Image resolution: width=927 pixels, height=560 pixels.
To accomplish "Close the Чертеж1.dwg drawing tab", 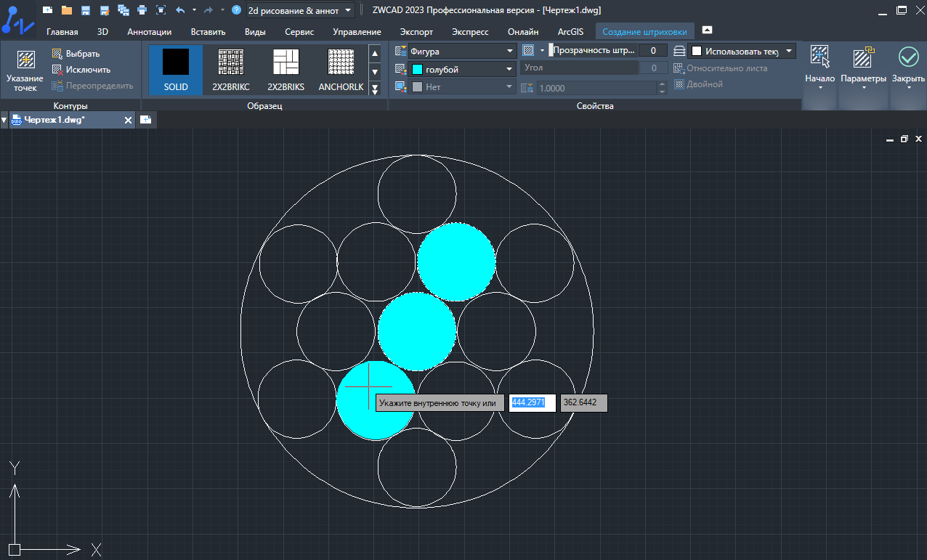I will point(128,120).
